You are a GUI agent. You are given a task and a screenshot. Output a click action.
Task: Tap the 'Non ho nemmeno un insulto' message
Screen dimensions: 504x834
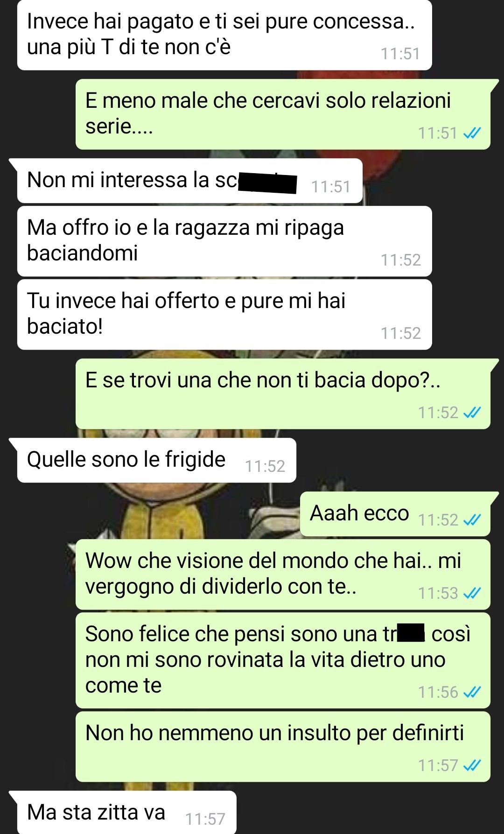click(283, 747)
